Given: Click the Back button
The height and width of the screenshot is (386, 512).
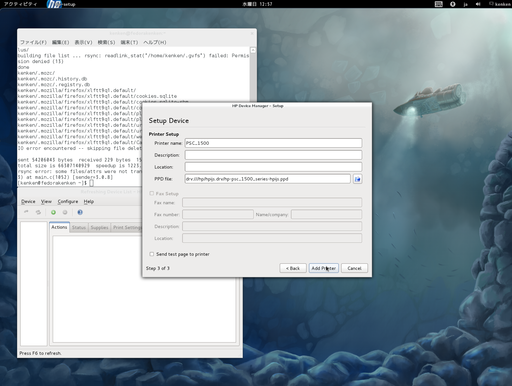Looking at the screenshot, I should [293, 268].
